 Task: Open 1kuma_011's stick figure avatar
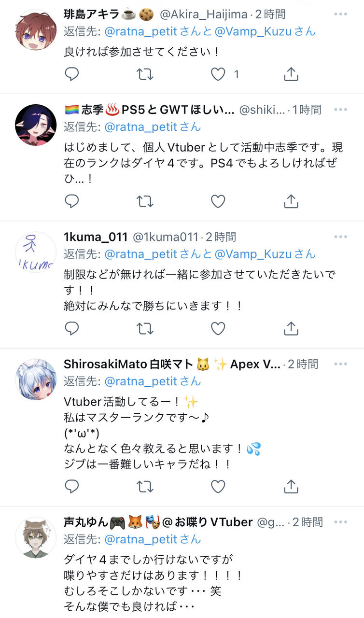[36, 252]
